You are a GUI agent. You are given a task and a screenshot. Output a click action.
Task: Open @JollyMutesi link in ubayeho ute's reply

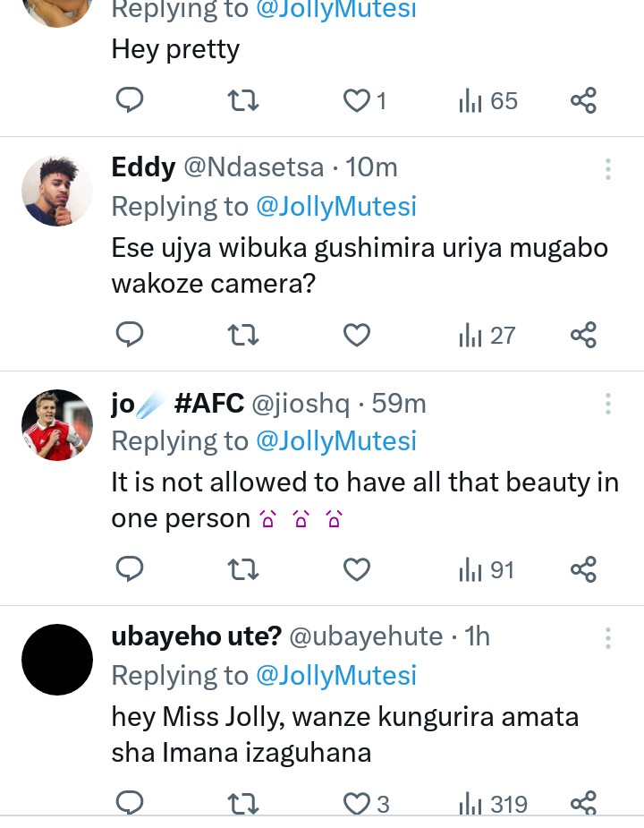click(x=336, y=676)
